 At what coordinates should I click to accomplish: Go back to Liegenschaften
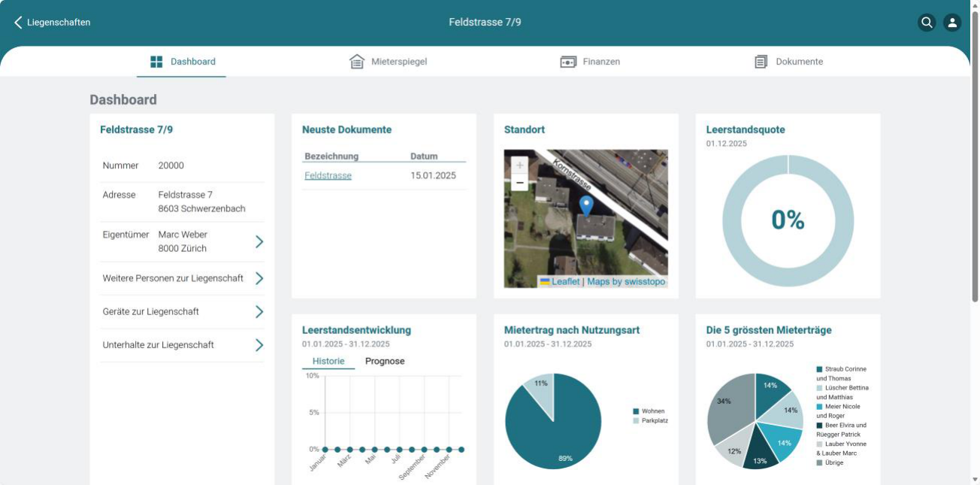pyautogui.click(x=52, y=23)
